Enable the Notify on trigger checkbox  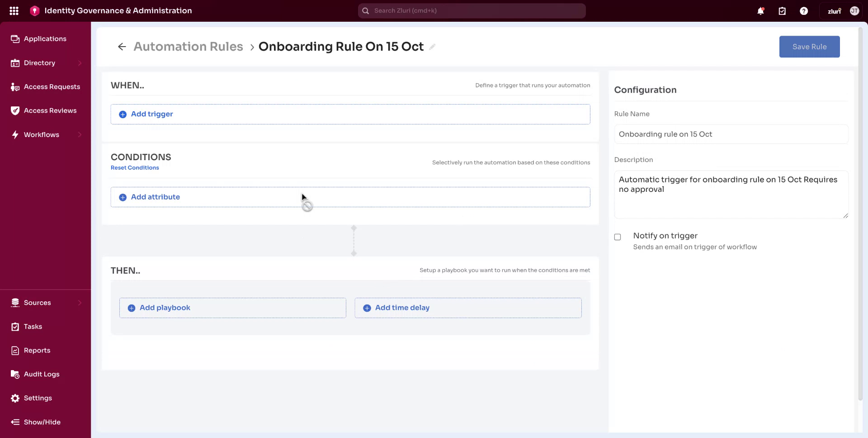pos(618,237)
